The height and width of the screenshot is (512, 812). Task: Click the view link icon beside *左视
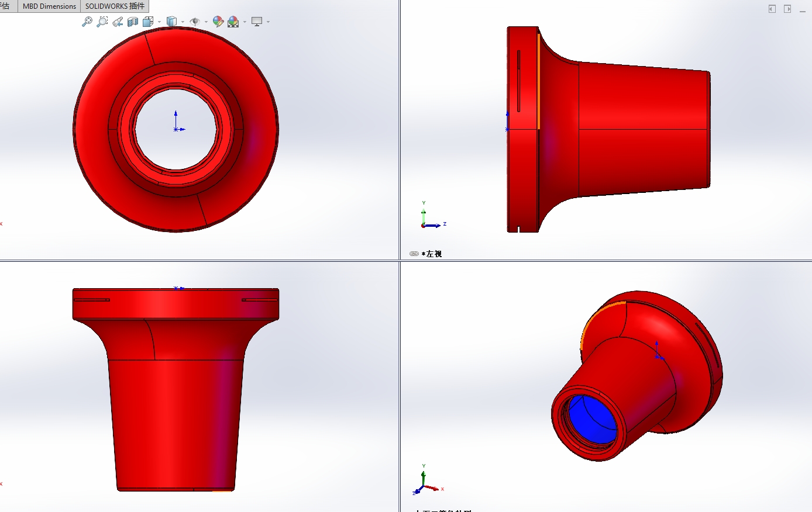coord(414,254)
